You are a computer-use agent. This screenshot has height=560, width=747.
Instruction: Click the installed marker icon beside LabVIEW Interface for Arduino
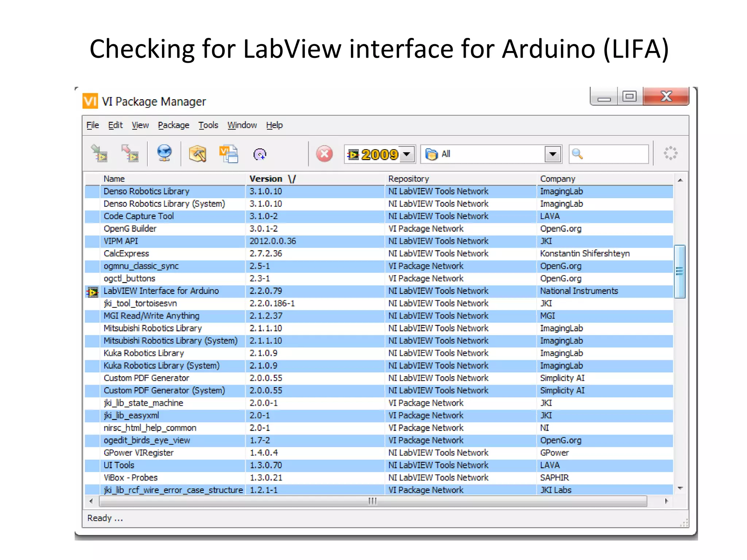[93, 292]
